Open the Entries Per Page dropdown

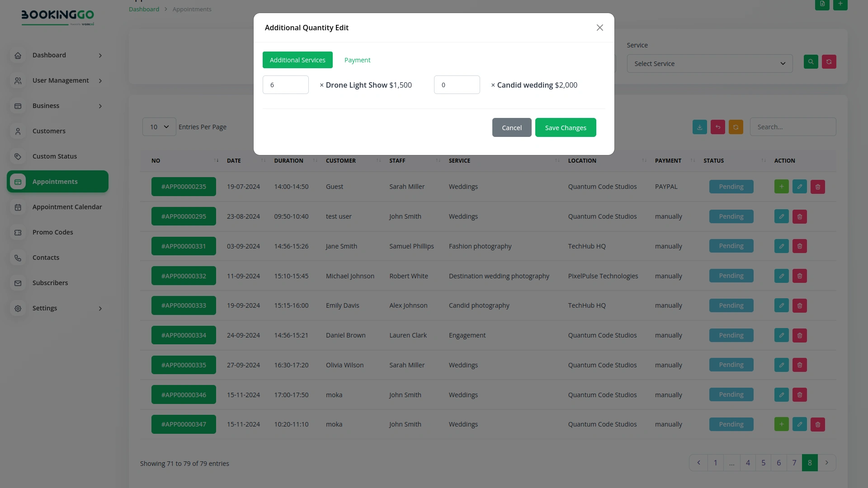(159, 127)
